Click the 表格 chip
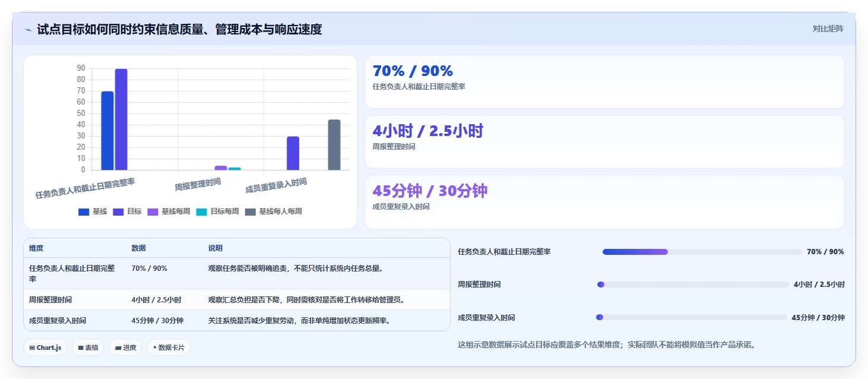 pyautogui.click(x=88, y=348)
